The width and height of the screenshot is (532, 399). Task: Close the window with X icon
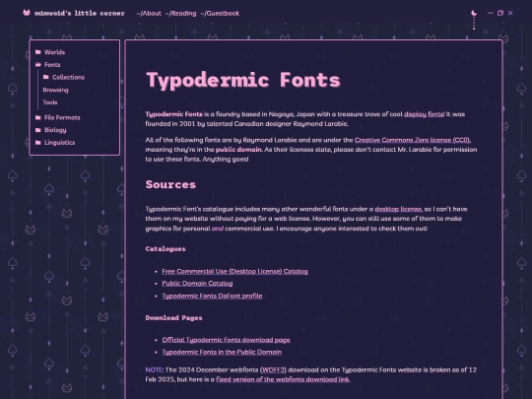click(x=510, y=13)
